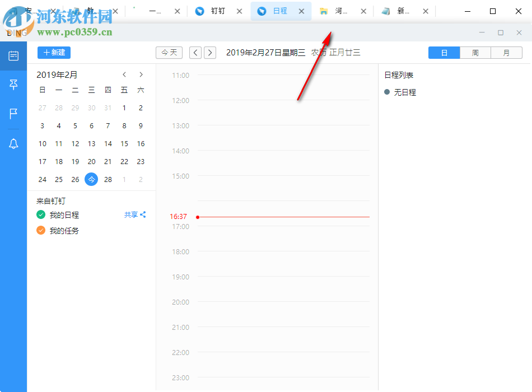The image size is (532, 392).
Task: Click the 钉钉 globe icon on its tab
Action: (x=199, y=11)
